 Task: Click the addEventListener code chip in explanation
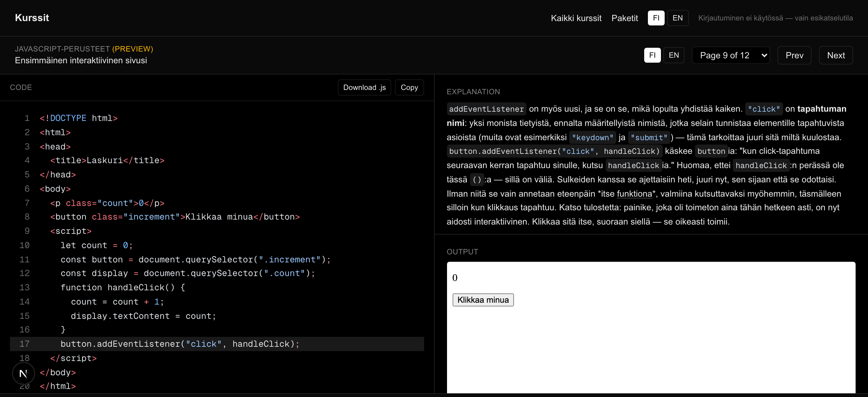point(486,109)
